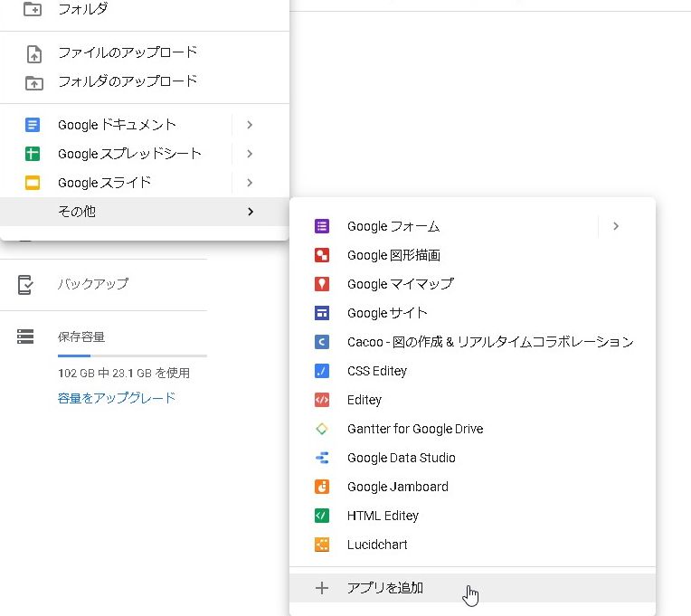This screenshot has width=691, height=616.
Task: Click the Google Sites icon
Action: click(321, 313)
